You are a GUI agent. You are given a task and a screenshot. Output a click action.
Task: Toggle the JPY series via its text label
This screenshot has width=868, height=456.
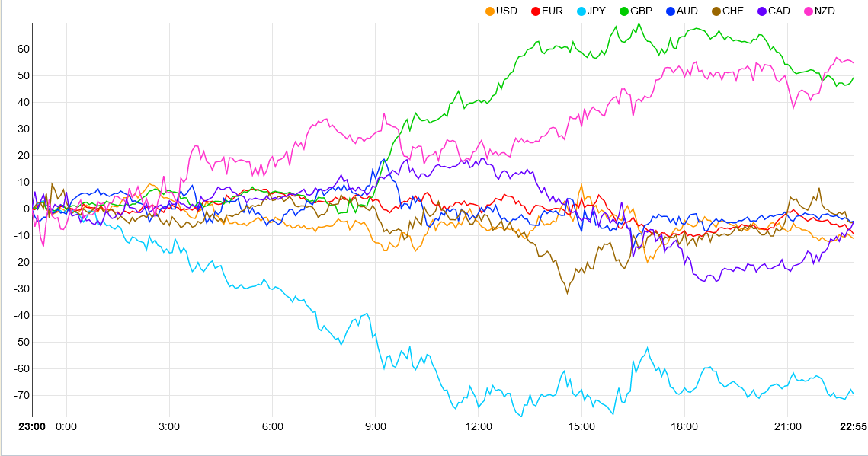click(x=597, y=11)
